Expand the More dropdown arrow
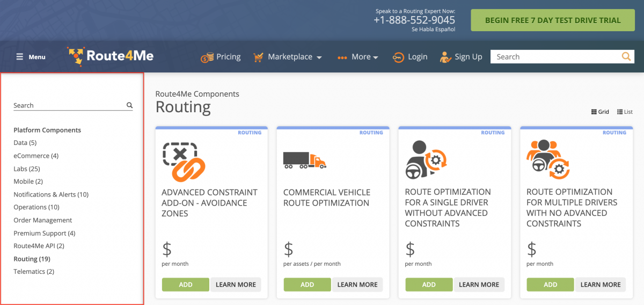Image resolution: width=644 pixels, height=305 pixels. [x=376, y=57]
